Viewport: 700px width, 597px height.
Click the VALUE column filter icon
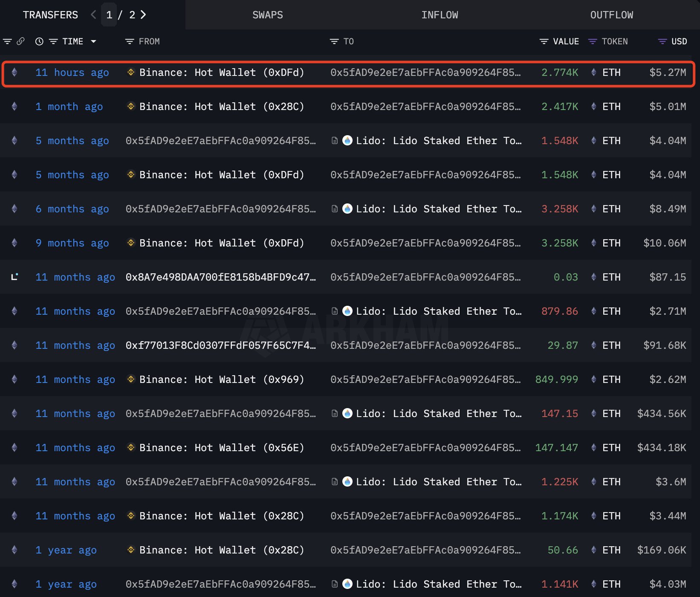point(544,41)
